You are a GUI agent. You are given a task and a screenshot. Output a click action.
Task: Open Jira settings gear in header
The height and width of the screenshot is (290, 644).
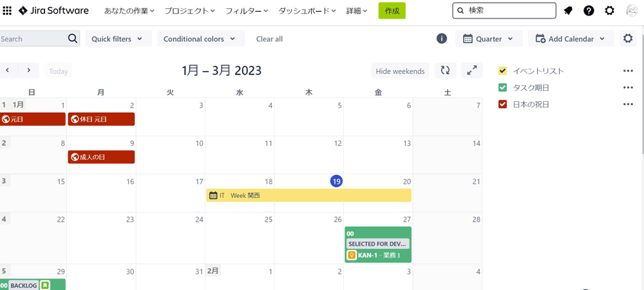[609, 11]
